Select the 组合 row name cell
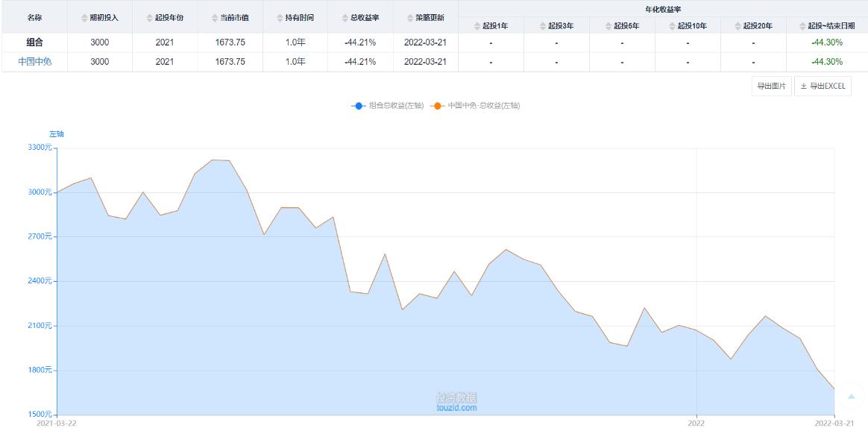The image size is (868, 428). [34, 43]
